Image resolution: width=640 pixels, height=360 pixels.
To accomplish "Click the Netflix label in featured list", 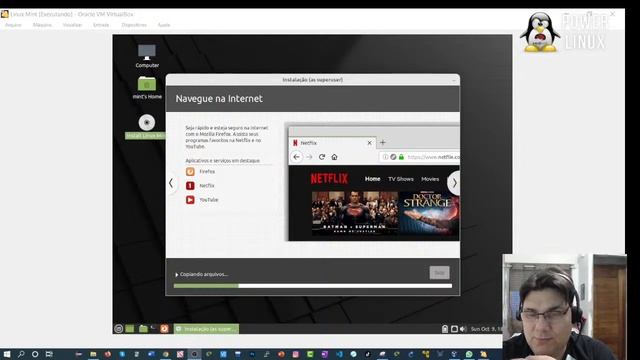I will pos(207,186).
